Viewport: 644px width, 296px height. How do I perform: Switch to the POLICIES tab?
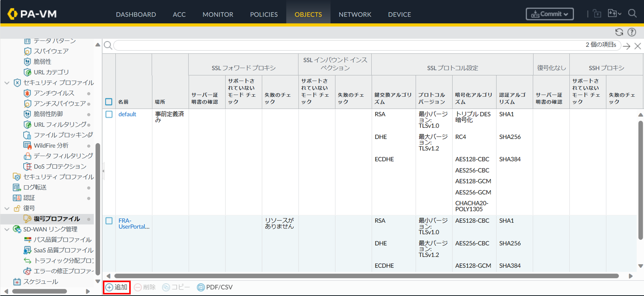click(264, 14)
